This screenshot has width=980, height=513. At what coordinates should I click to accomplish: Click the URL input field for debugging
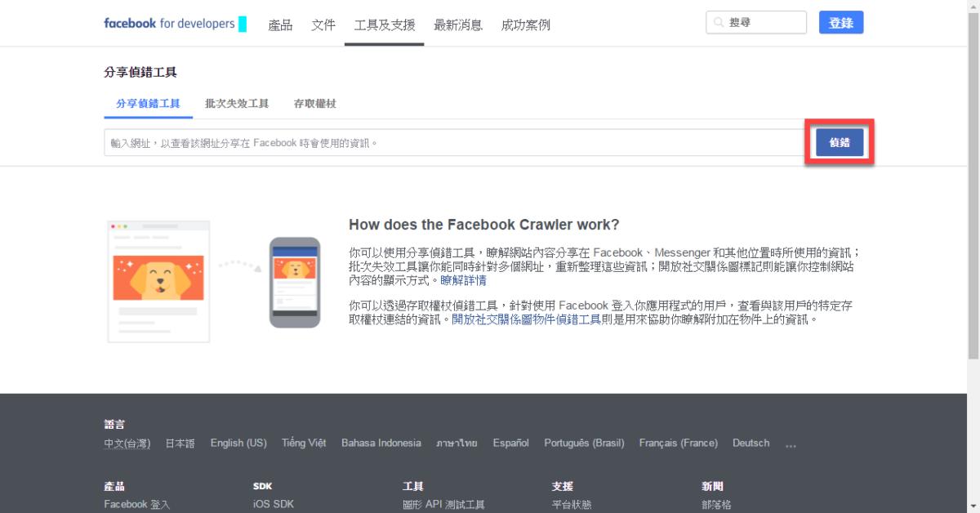tap(455, 142)
